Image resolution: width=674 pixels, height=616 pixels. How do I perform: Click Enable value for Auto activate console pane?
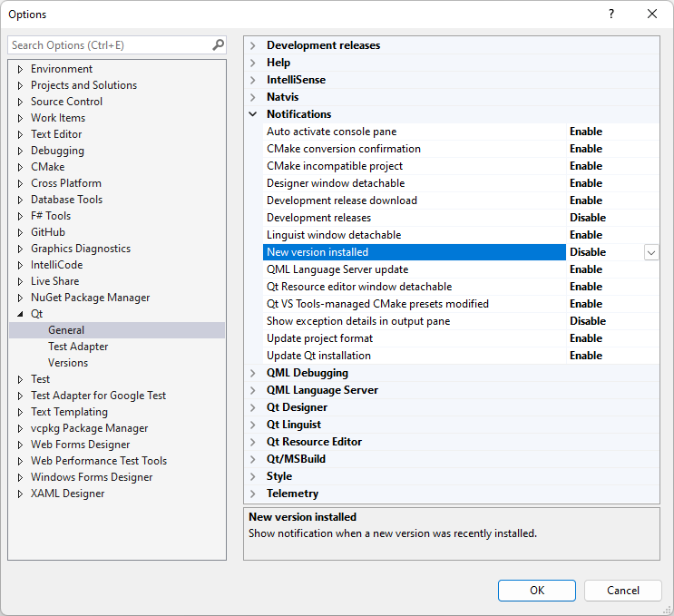586,132
